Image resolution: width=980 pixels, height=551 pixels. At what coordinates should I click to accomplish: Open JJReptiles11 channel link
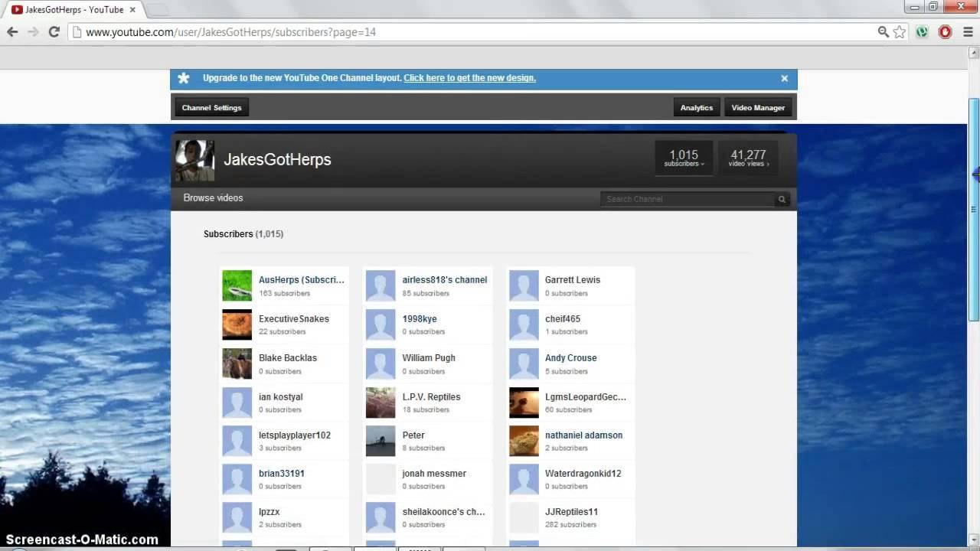572,512
